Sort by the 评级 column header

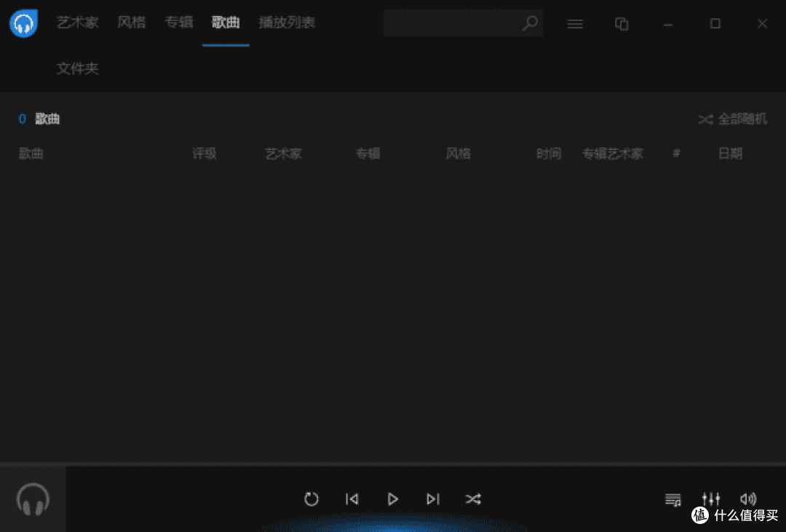click(204, 154)
